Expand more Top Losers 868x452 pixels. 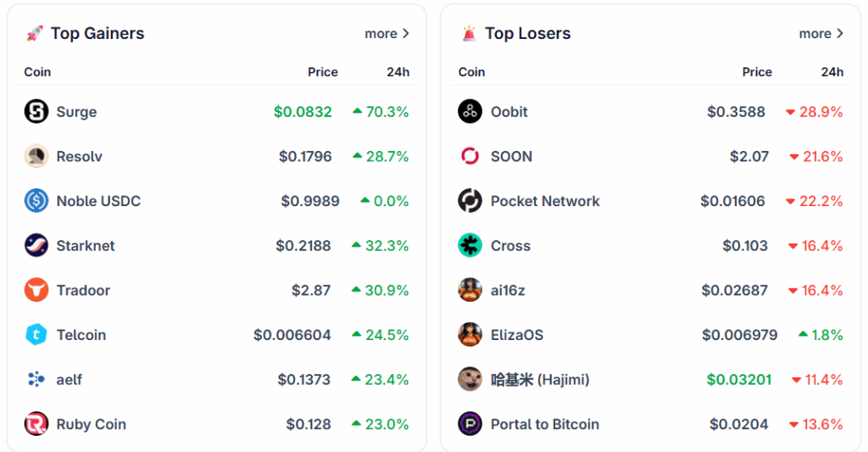click(821, 34)
